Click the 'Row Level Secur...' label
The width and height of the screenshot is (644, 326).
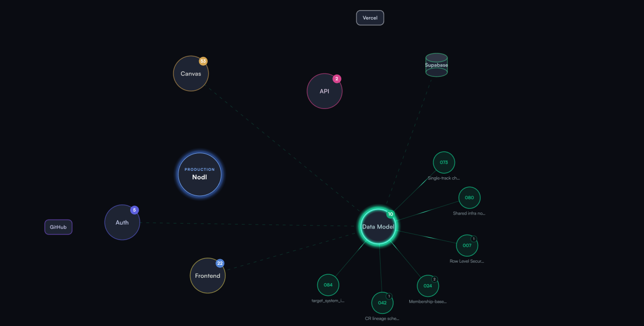point(467,261)
